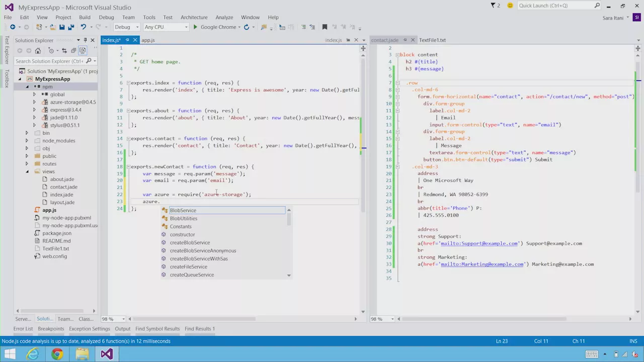Collapse exports.newContact function outline

[128, 166]
